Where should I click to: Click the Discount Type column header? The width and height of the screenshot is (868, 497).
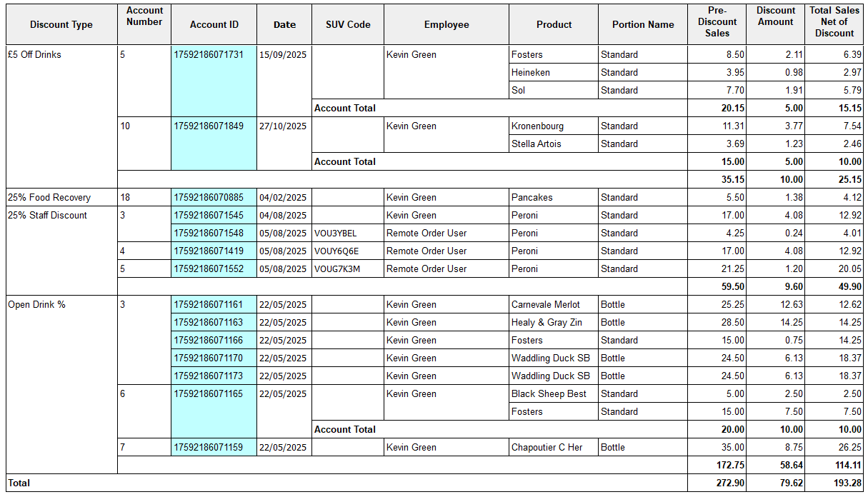coord(61,25)
